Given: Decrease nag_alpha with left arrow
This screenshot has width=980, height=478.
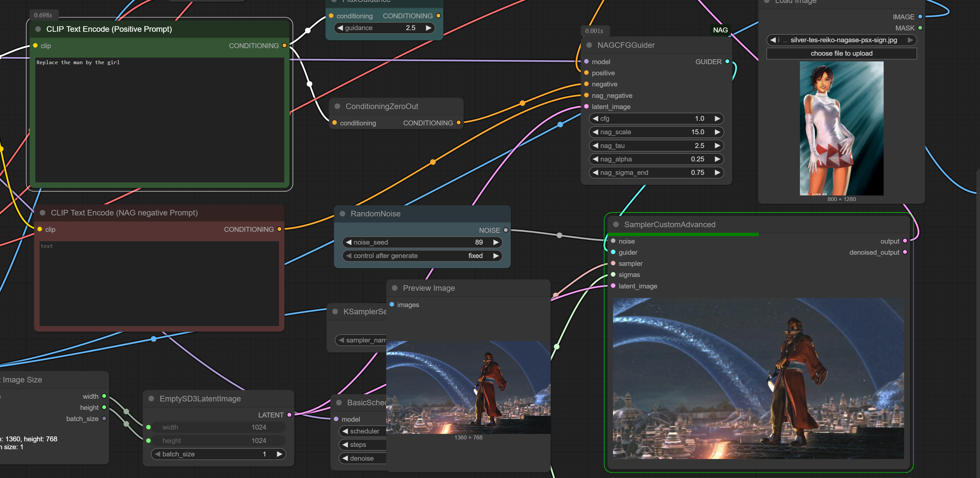Looking at the screenshot, I should point(595,159).
